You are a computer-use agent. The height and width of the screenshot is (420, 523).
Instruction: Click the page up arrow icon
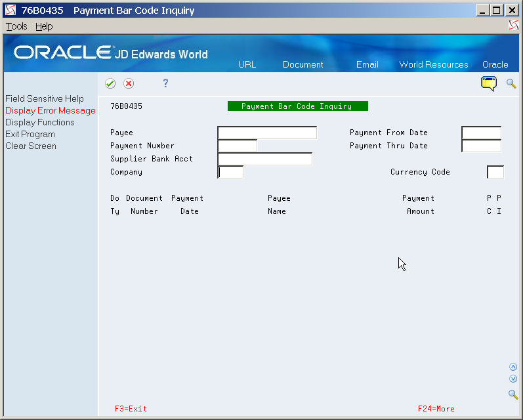click(513, 367)
